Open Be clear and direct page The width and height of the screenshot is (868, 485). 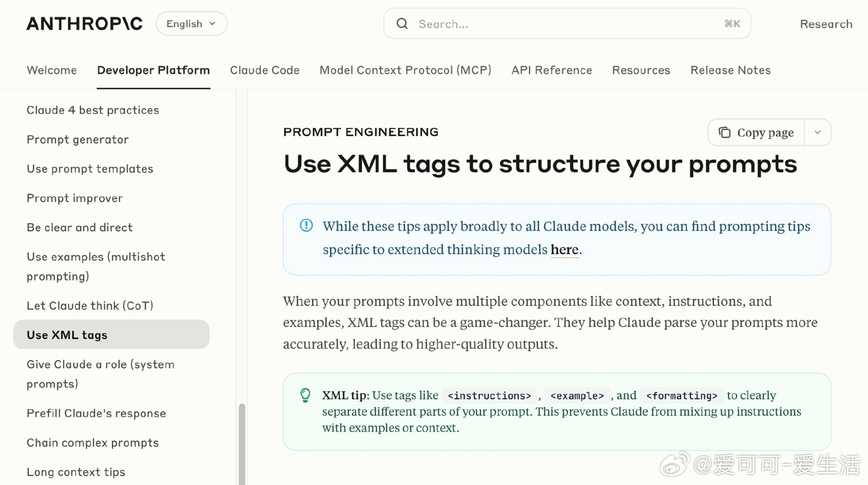[79, 228]
